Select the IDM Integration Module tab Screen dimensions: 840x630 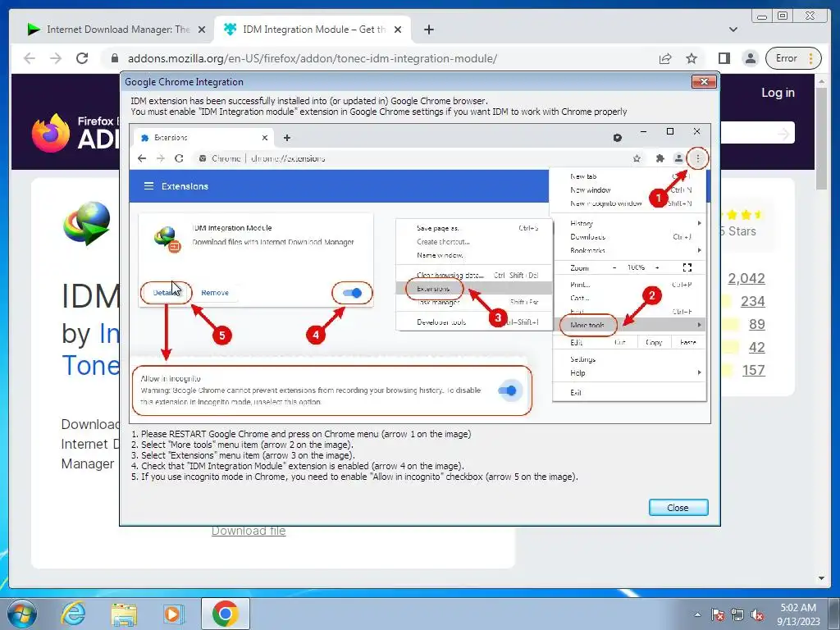click(x=313, y=30)
